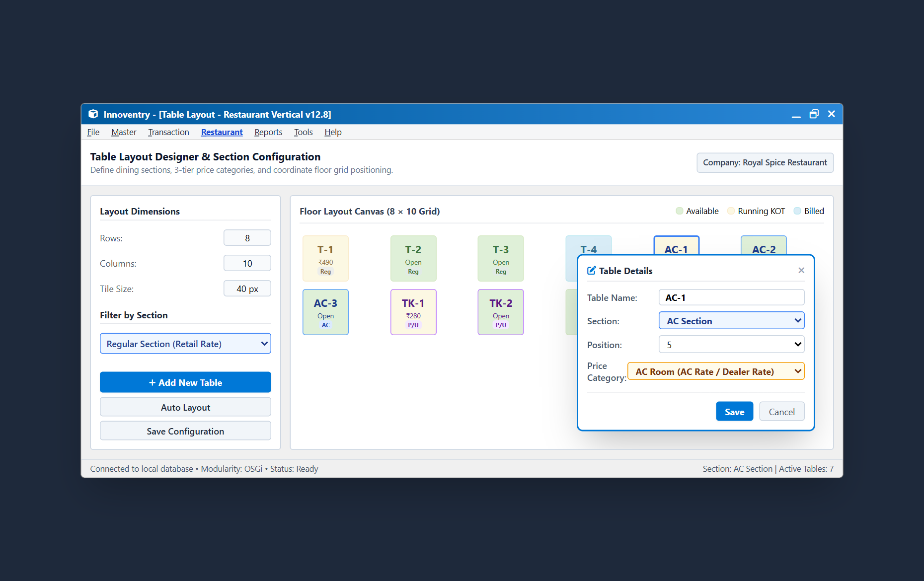Select the T-1 table tile
This screenshot has width=924, height=581.
click(x=325, y=259)
